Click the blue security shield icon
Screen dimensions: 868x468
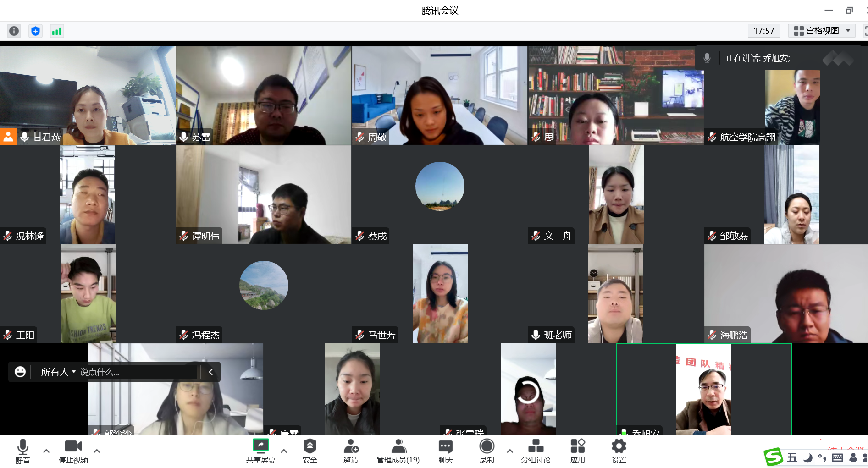click(35, 31)
